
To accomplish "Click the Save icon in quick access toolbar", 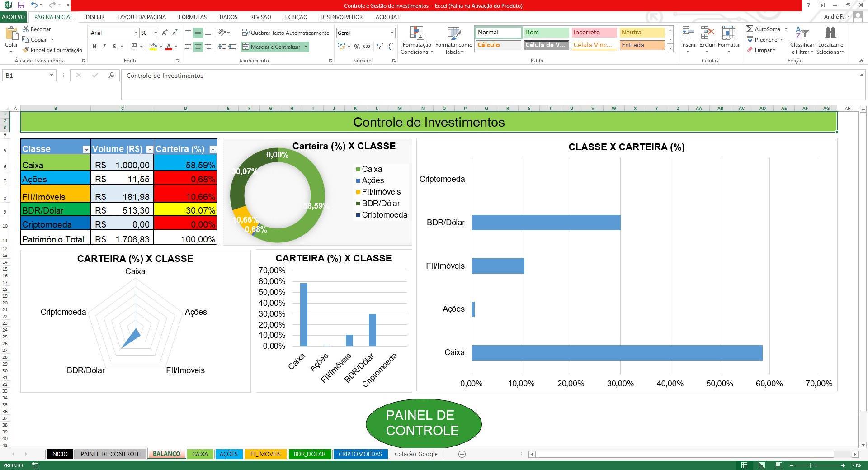I will [21, 5].
